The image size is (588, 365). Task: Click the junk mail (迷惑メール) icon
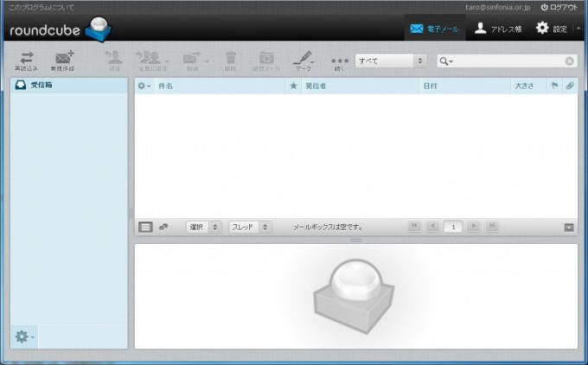click(266, 61)
